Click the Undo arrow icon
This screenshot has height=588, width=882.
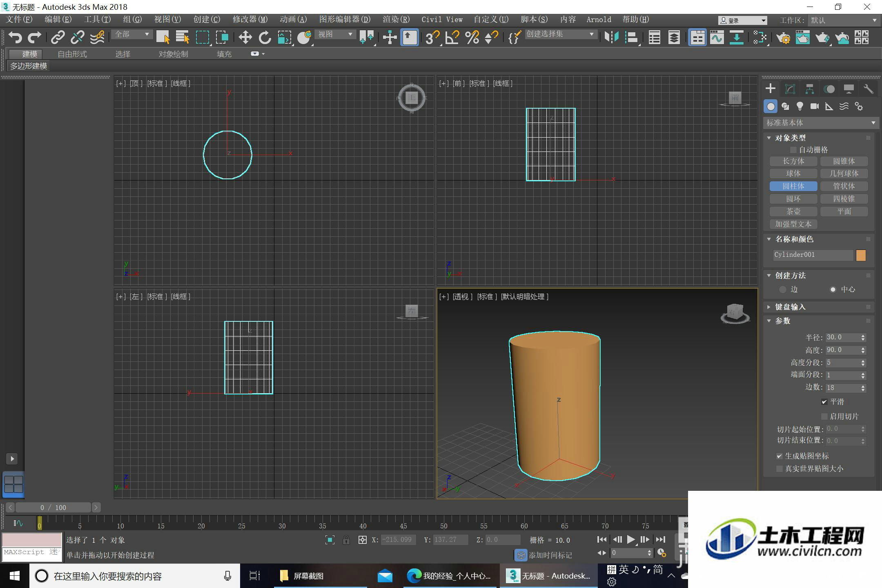tap(15, 38)
